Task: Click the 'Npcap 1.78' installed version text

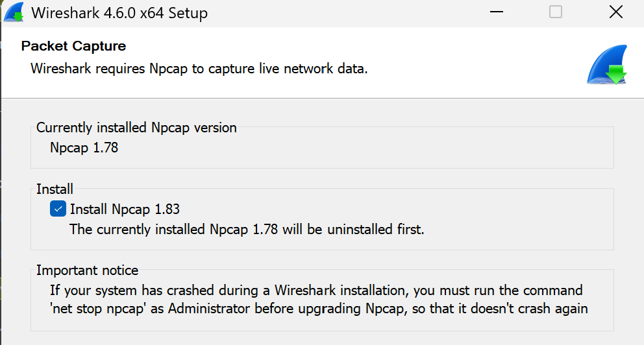Action: [84, 147]
